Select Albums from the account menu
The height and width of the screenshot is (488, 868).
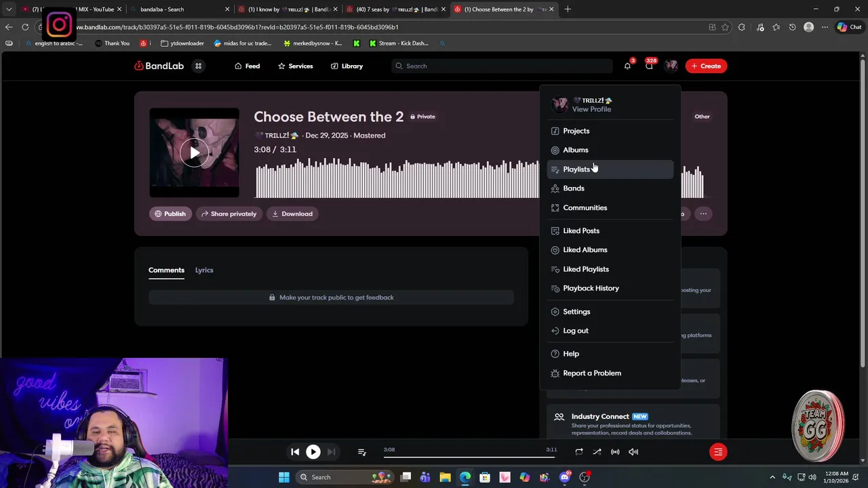610,150
